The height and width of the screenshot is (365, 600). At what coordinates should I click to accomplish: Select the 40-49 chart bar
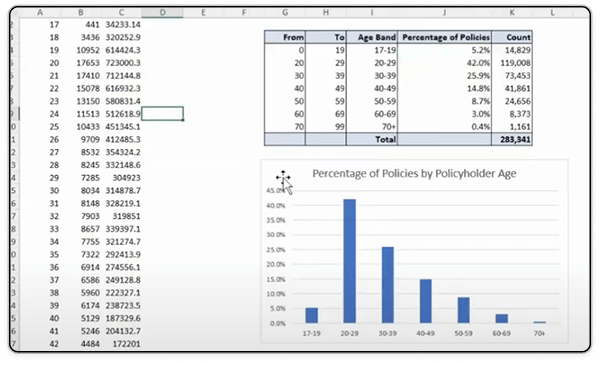[x=426, y=301]
